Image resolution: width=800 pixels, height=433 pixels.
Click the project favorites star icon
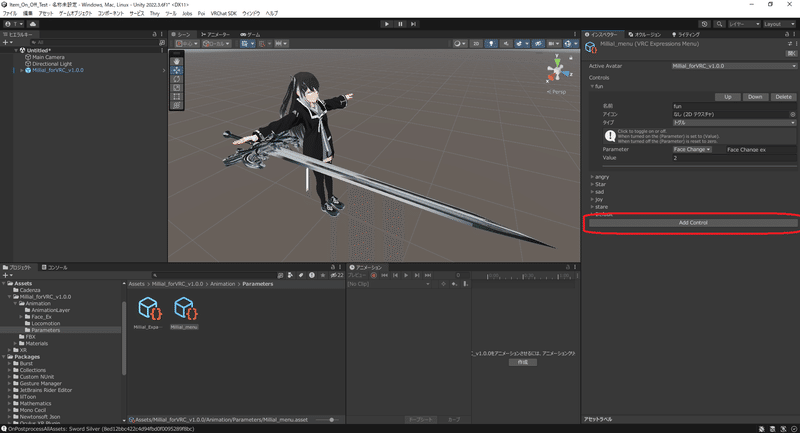click(322, 275)
